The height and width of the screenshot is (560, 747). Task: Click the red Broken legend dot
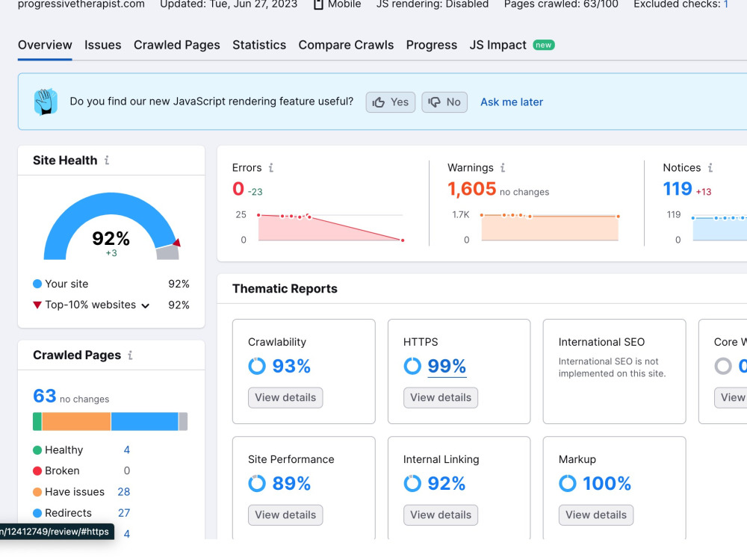[37, 471]
